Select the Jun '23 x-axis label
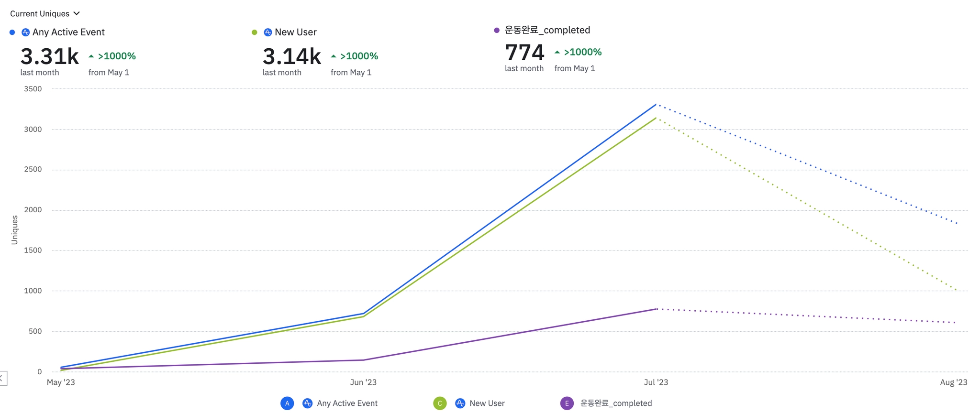The height and width of the screenshot is (413, 980). [363, 382]
